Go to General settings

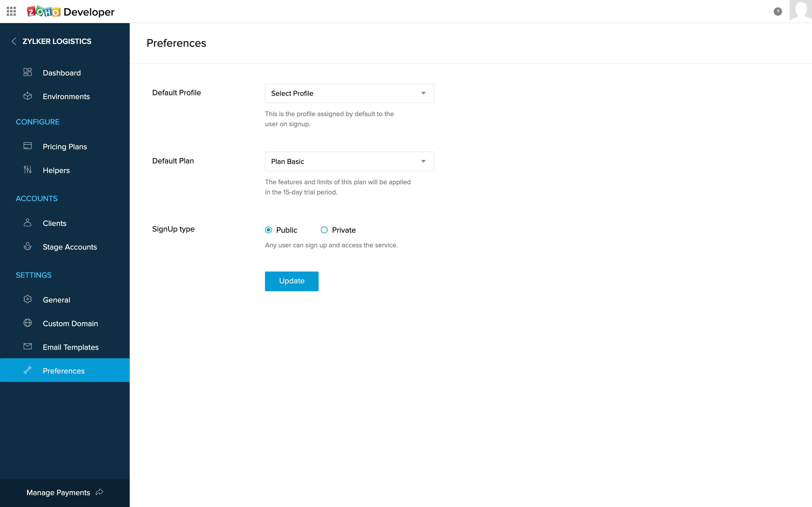coord(56,300)
